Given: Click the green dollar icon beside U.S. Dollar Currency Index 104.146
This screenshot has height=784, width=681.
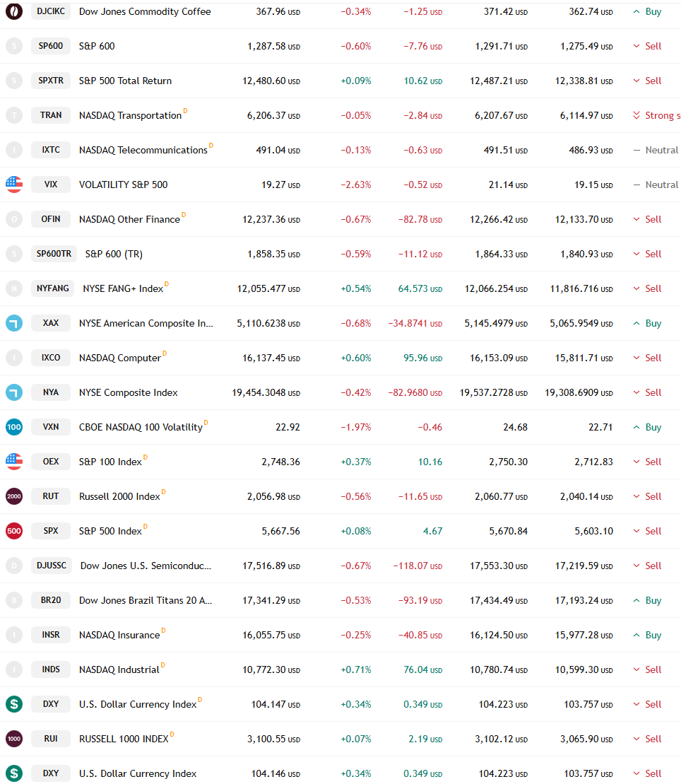Looking at the screenshot, I should [14, 773].
